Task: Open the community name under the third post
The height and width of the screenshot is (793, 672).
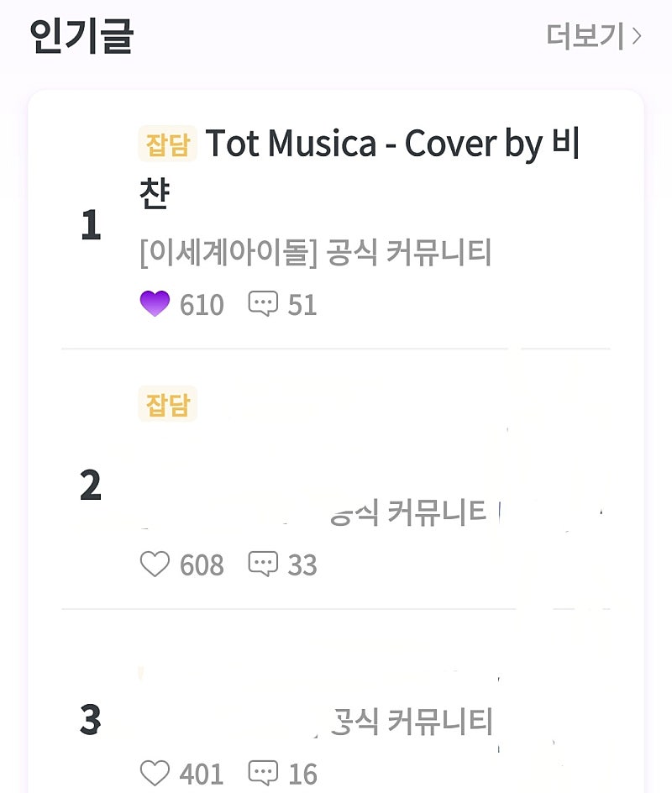Action: pos(412,722)
